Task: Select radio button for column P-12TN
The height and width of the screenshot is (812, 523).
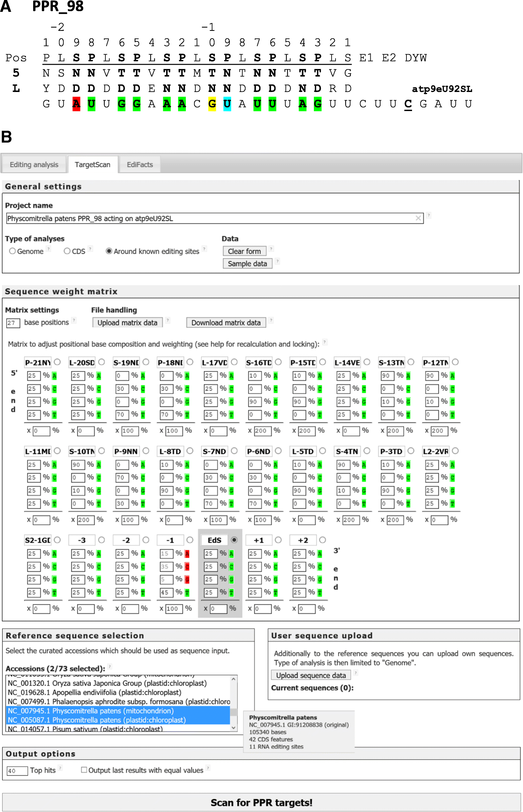Action: pyautogui.click(x=455, y=362)
